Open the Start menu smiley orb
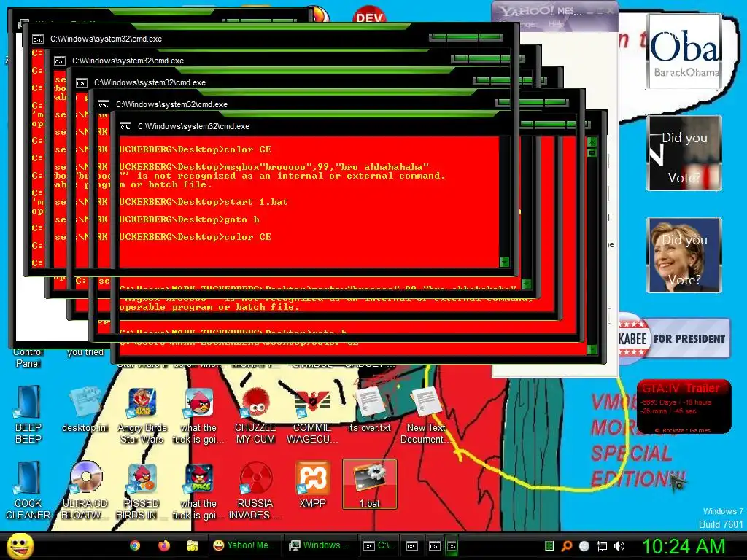This screenshot has width=747, height=560. point(20,545)
